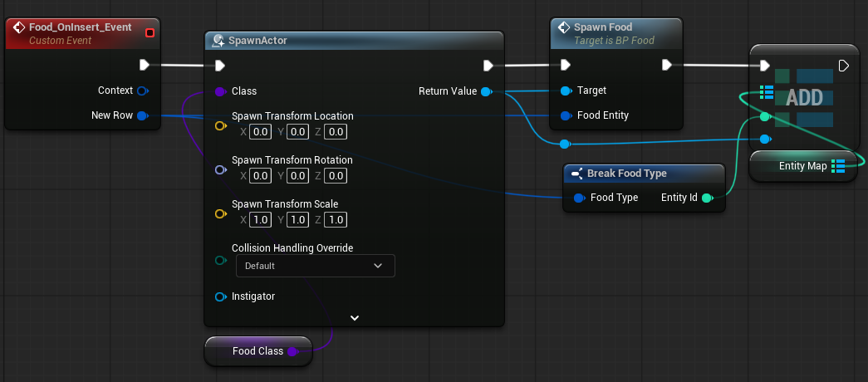Click Spawn Transform Rotation Y field
The width and height of the screenshot is (868, 382).
298,175
